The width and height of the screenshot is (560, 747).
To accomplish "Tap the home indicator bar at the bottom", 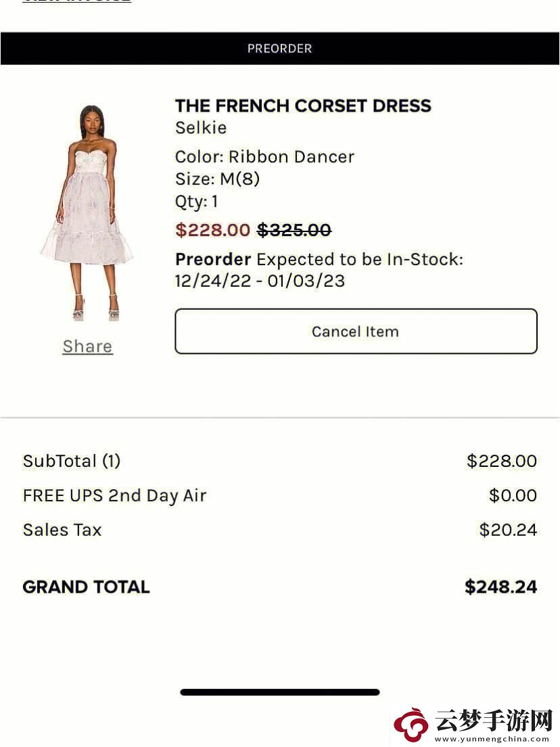I will (x=280, y=692).
